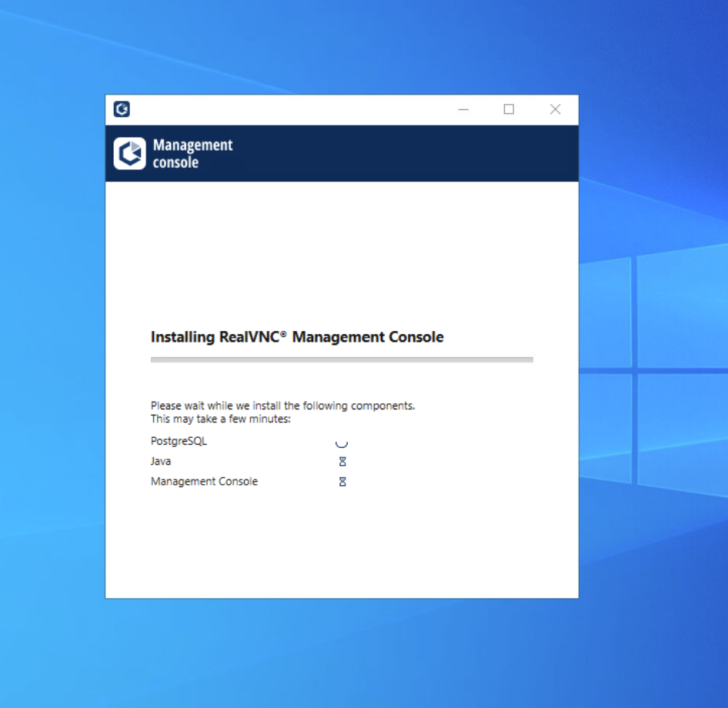Select the Java component entry
Viewport: 728px width, 708px height.
click(x=159, y=461)
